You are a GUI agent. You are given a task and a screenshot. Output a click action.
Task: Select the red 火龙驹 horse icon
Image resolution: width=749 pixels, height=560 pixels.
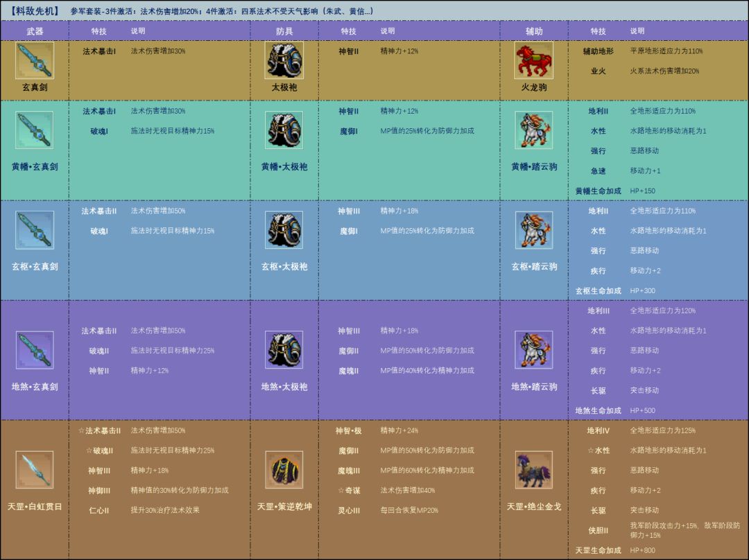[x=534, y=60]
